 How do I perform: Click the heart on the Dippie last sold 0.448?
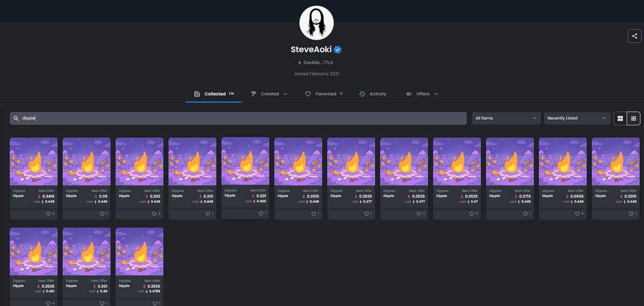[x=208, y=214]
